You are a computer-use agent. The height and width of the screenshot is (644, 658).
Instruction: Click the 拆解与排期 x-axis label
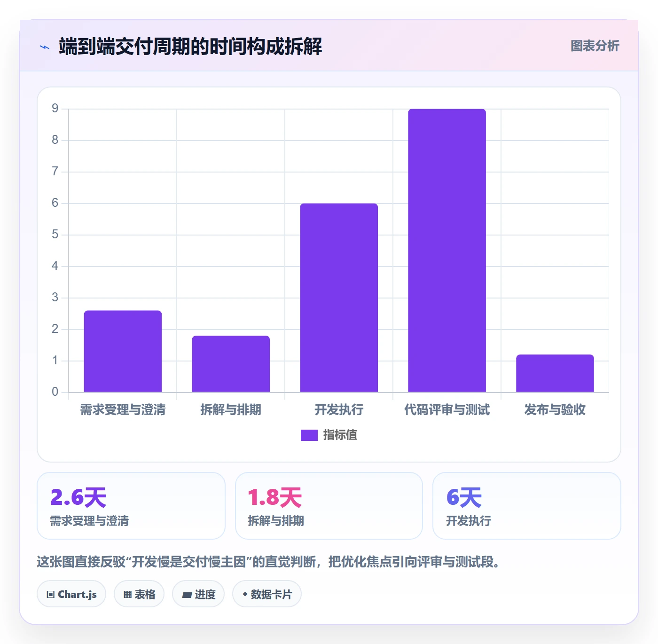(x=231, y=410)
